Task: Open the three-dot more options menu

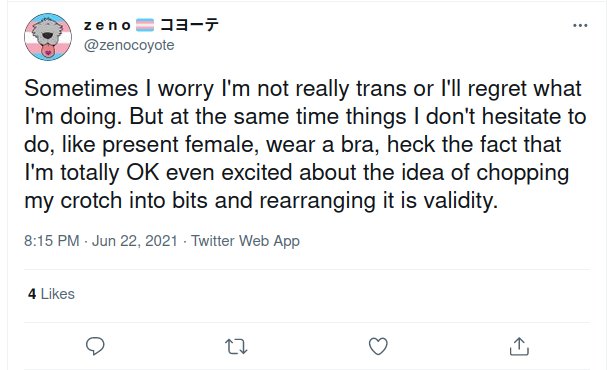Action: click(580, 26)
